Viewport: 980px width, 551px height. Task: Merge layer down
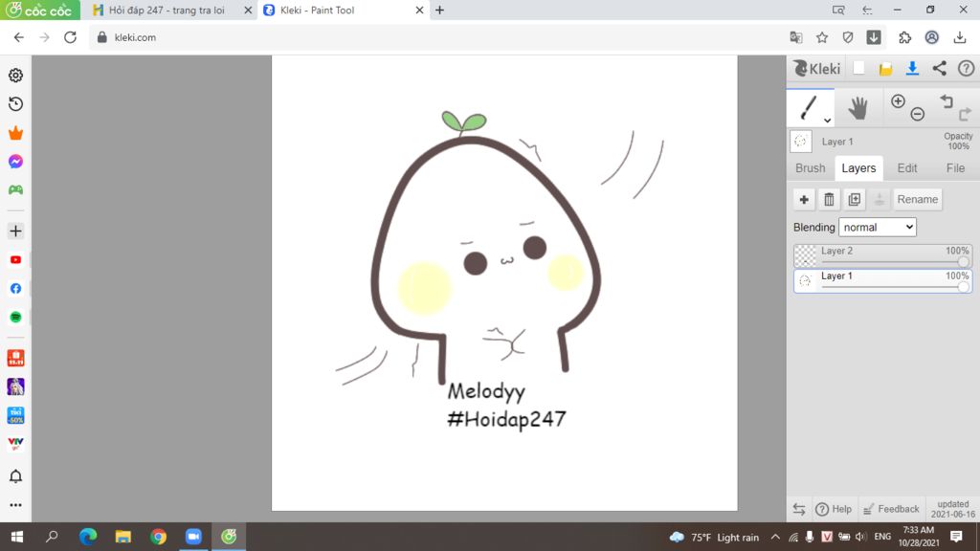(x=880, y=199)
